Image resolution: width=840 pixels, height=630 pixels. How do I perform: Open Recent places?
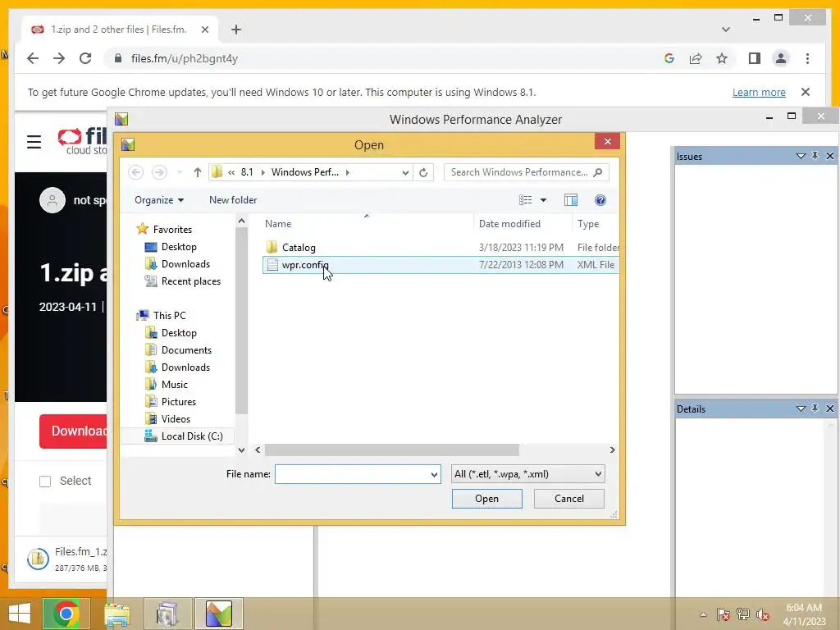point(190,281)
